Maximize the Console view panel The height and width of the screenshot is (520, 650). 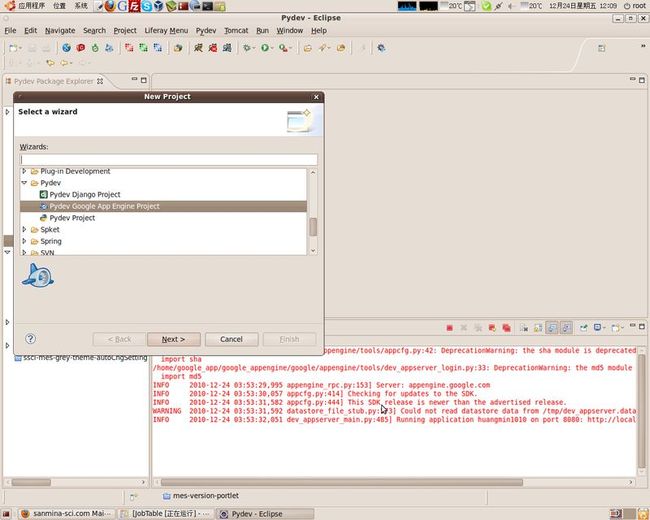pyautogui.click(x=642, y=327)
